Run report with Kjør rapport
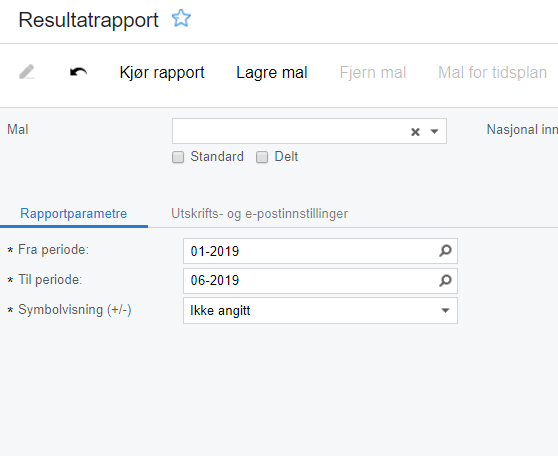The image size is (558, 456). pyautogui.click(x=162, y=73)
